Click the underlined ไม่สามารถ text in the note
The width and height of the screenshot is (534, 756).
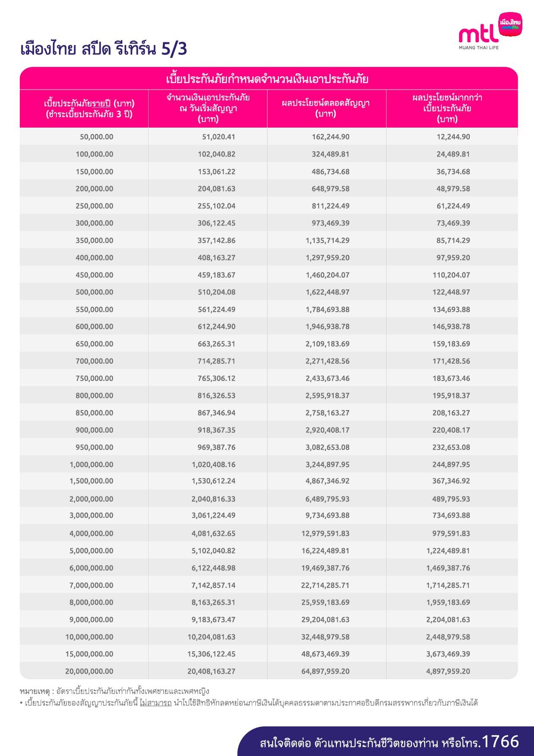coord(155,703)
